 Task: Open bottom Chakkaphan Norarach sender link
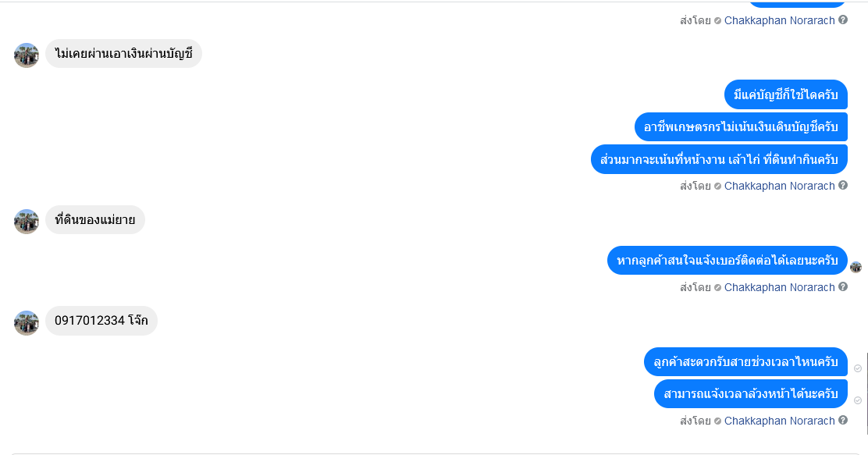coord(779,421)
